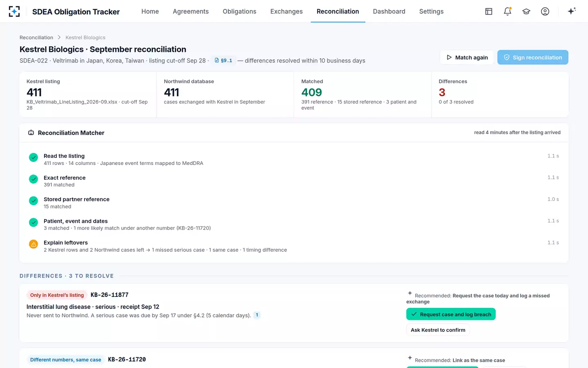Click the Explain leftovers step title
This screenshot has height=368, width=588.
pyautogui.click(x=66, y=242)
